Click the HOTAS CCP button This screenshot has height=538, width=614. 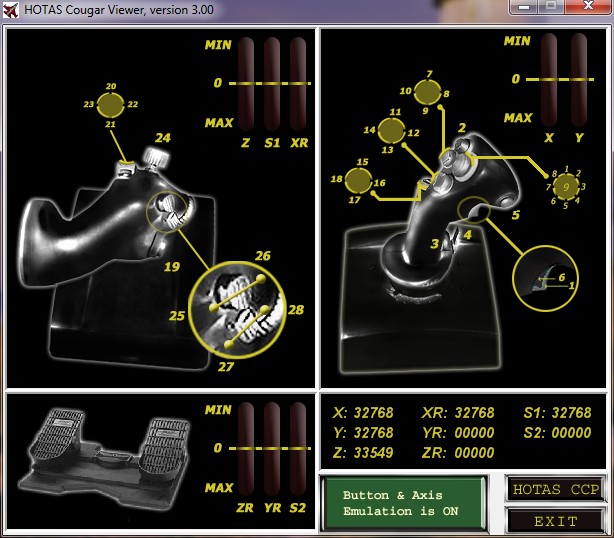coord(555,489)
